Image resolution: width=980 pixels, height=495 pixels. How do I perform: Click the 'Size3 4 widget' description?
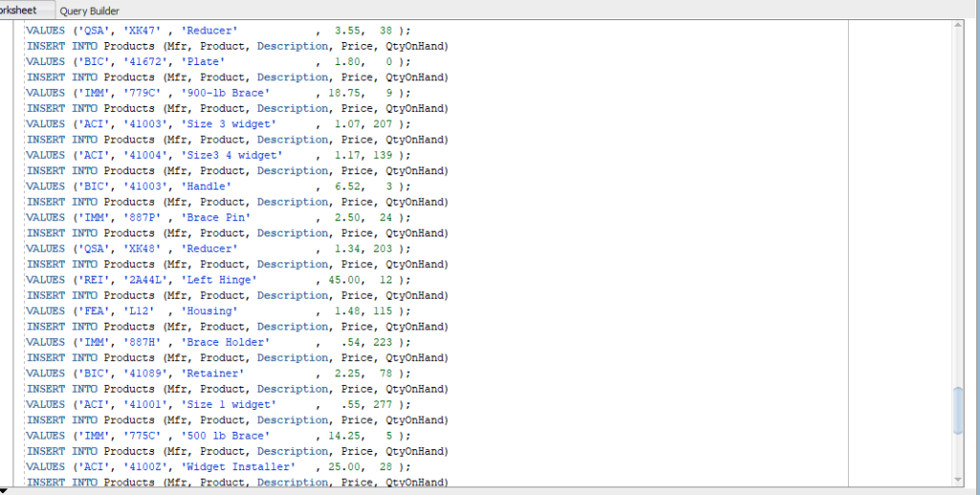click(232, 156)
